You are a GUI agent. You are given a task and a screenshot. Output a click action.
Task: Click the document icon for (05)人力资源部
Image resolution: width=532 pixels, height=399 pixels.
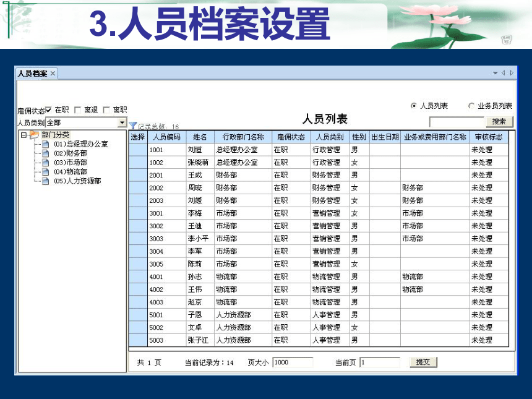pyautogui.click(x=46, y=181)
